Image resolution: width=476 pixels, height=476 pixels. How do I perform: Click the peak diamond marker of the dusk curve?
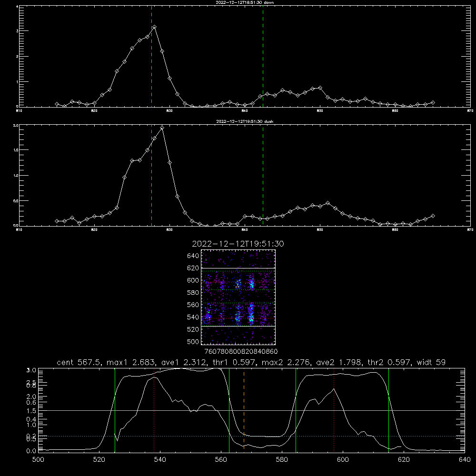162,128
